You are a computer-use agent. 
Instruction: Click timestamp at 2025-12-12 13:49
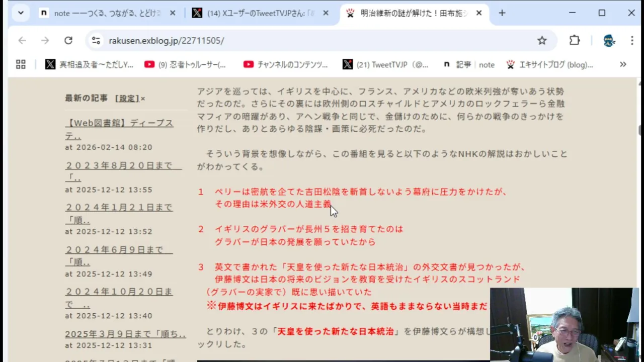tap(108, 274)
